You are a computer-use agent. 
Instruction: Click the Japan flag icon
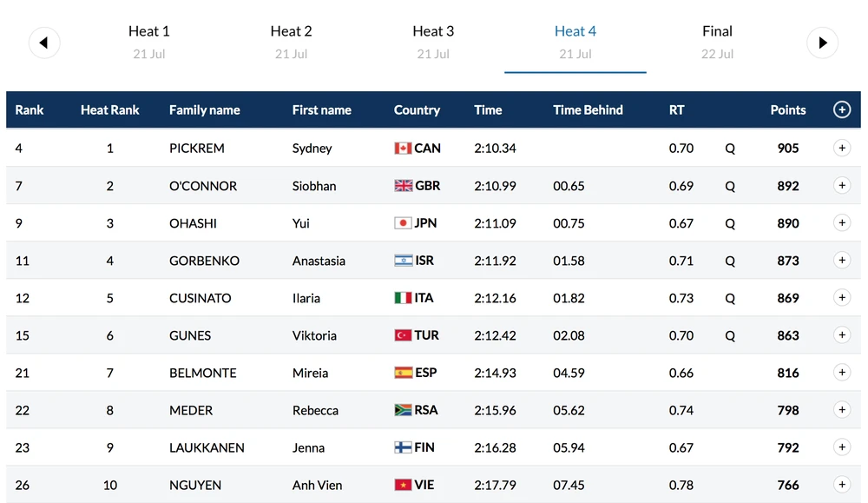403,223
